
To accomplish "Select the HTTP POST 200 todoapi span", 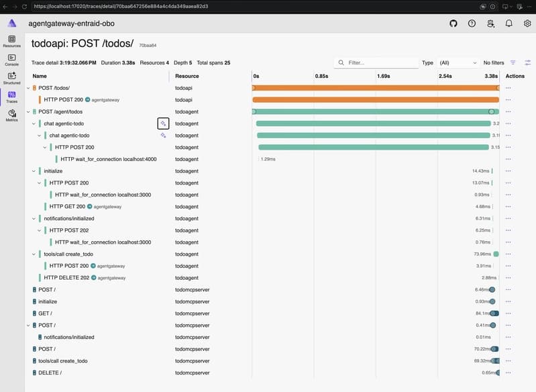I will click(x=63, y=100).
